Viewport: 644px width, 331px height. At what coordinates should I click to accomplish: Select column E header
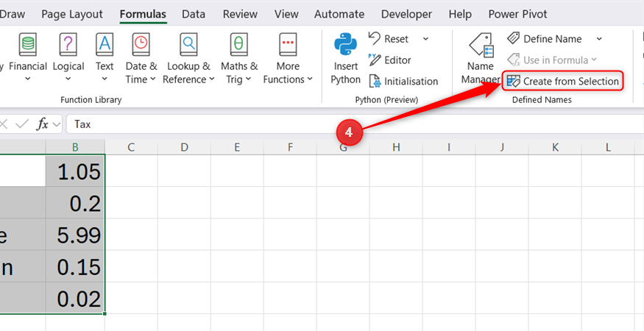237,147
